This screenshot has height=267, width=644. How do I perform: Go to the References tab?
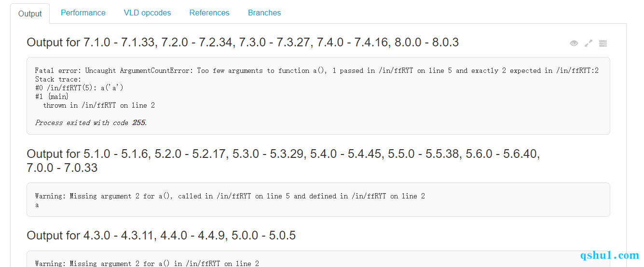[x=209, y=13]
